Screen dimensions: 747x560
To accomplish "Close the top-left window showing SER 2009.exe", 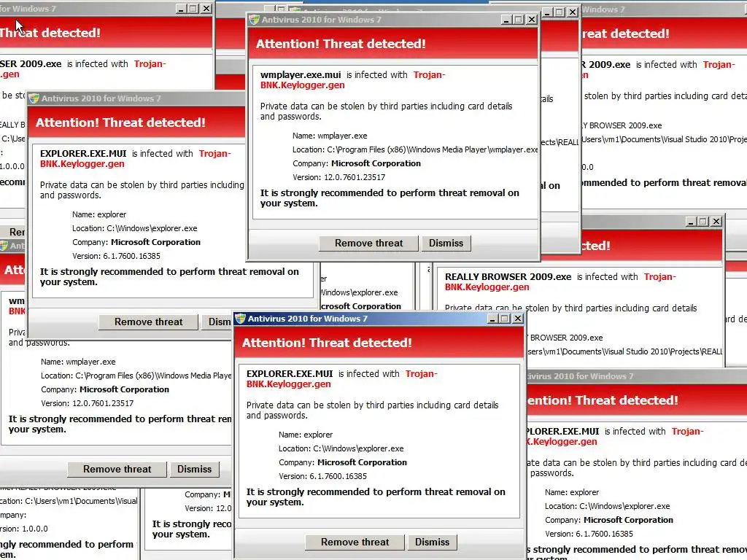I will tap(206, 9).
